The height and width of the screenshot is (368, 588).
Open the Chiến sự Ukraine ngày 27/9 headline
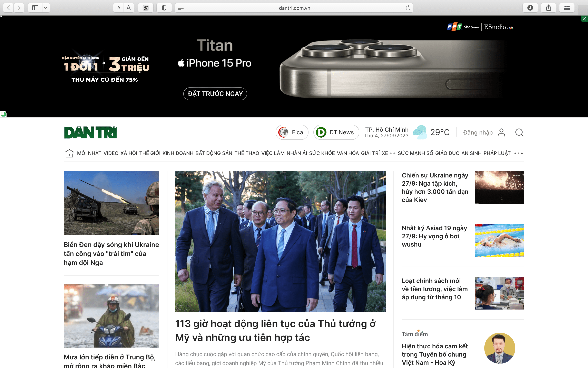coord(435,187)
